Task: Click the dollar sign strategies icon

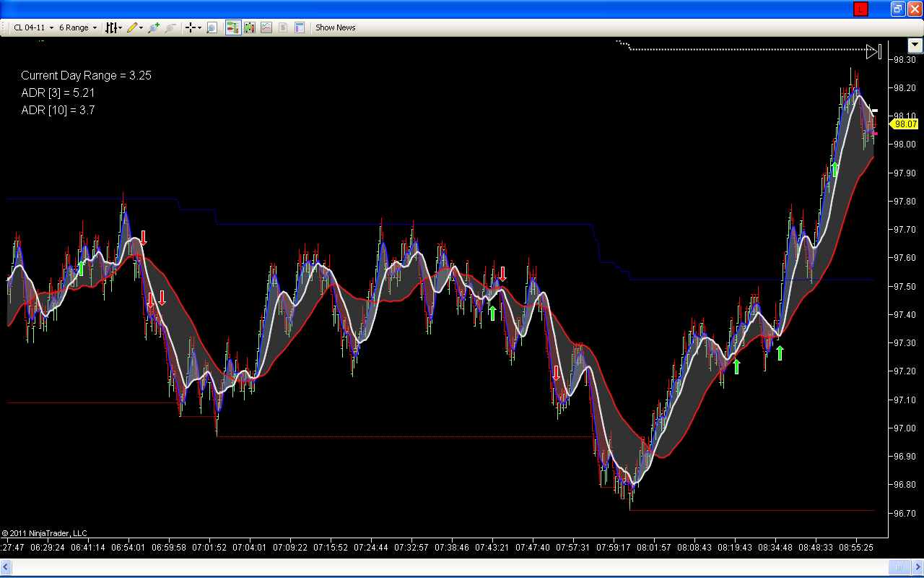Action: click(282, 27)
